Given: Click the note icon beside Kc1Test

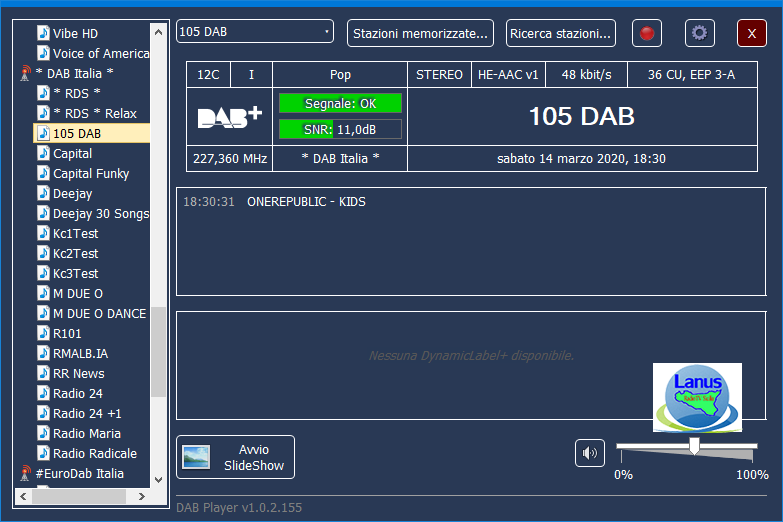Looking at the screenshot, I should pyautogui.click(x=43, y=233).
